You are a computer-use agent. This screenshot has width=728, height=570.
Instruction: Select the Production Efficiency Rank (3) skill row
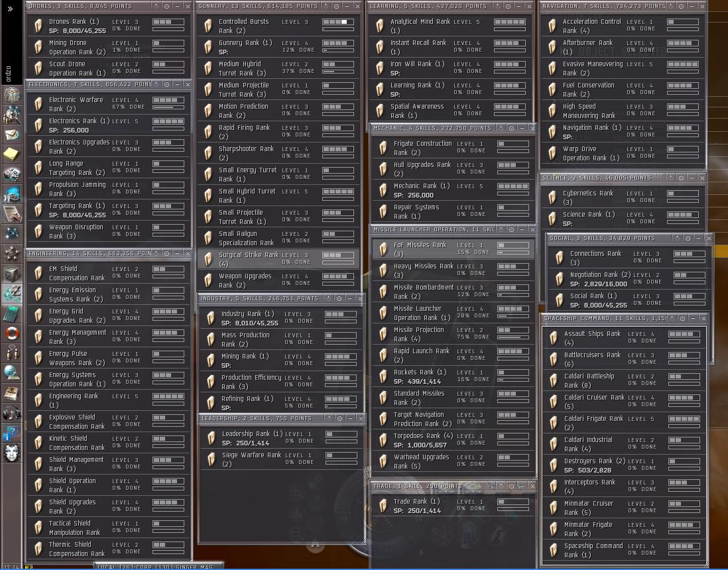[x=281, y=382]
